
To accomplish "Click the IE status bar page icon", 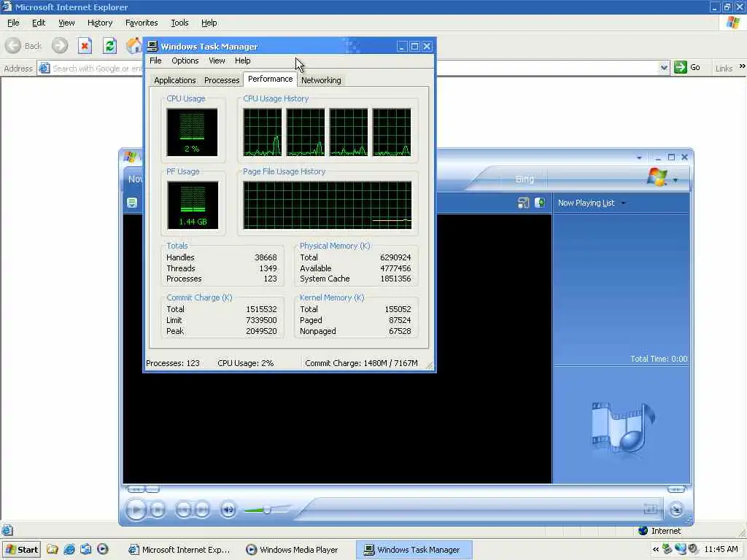I will coord(7,530).
